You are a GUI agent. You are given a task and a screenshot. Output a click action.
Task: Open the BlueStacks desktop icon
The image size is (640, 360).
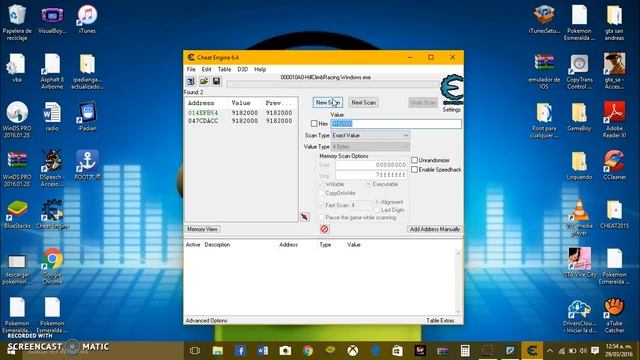tap(17, 214)
